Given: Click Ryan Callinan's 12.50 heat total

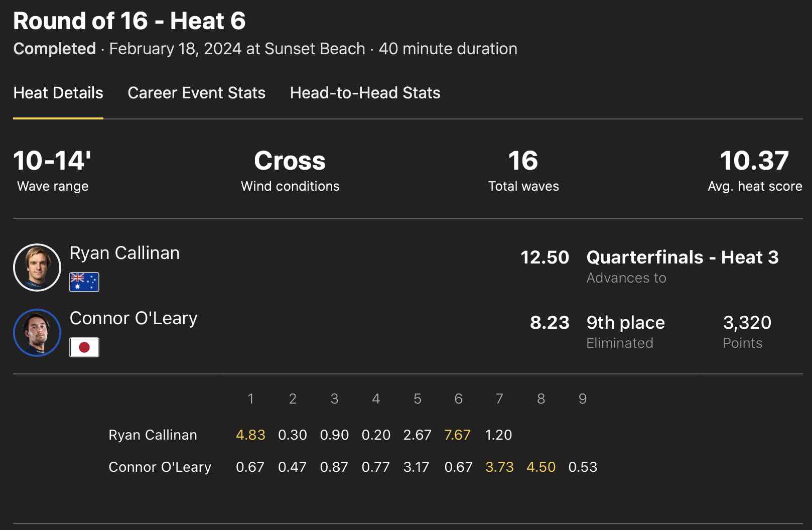Looking at the screenshot, I should [x=545, y=257].
